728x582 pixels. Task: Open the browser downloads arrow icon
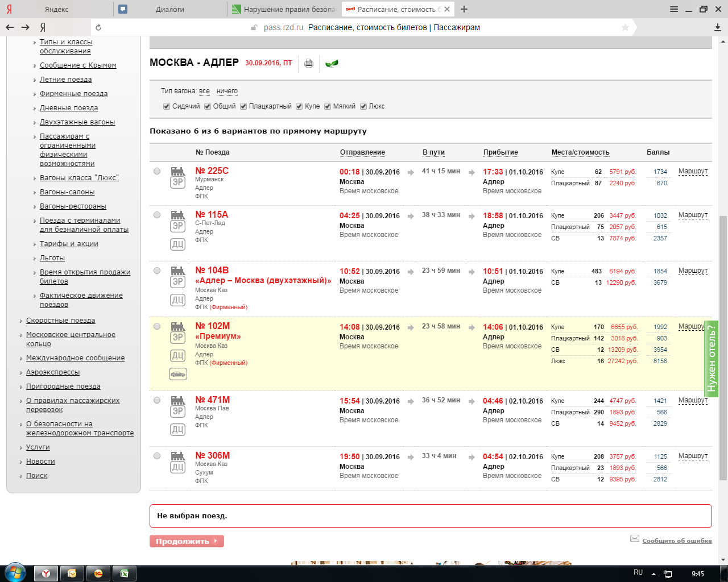click(x=718, y=27)
